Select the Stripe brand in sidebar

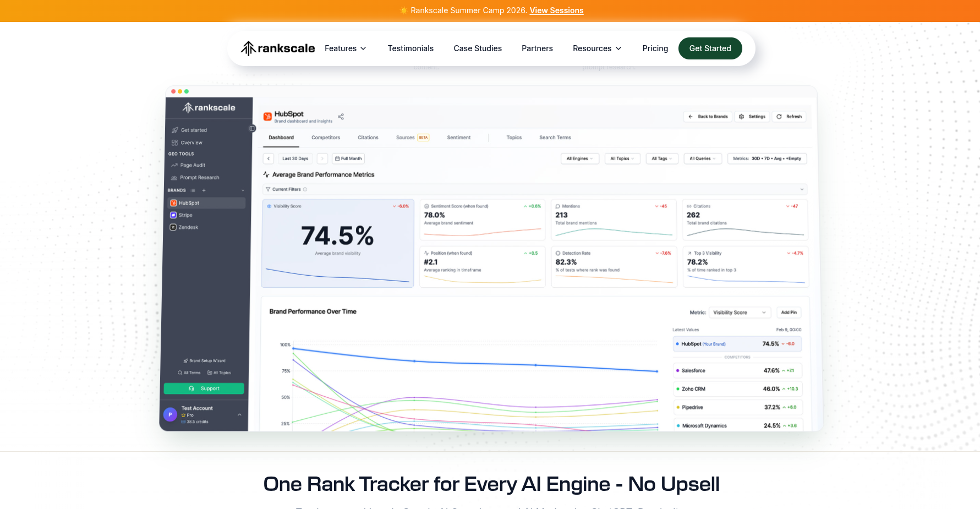tap(207, 215)
